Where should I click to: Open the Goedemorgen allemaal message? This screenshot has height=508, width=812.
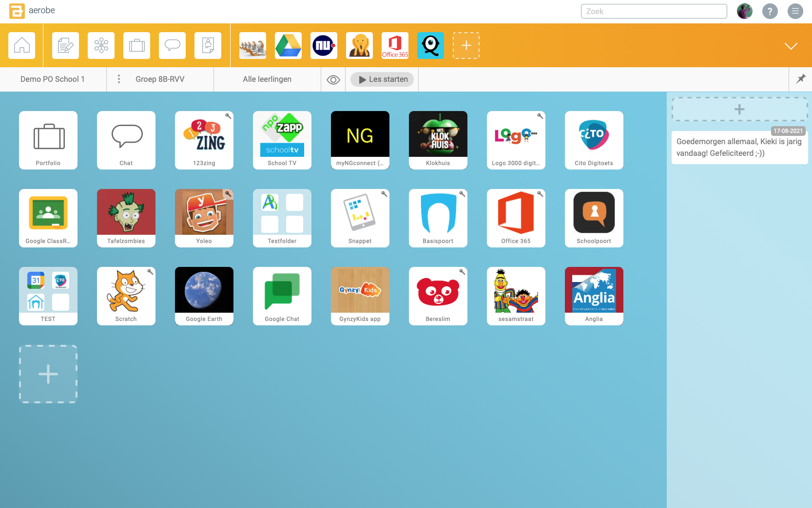[x=739, y=147]
